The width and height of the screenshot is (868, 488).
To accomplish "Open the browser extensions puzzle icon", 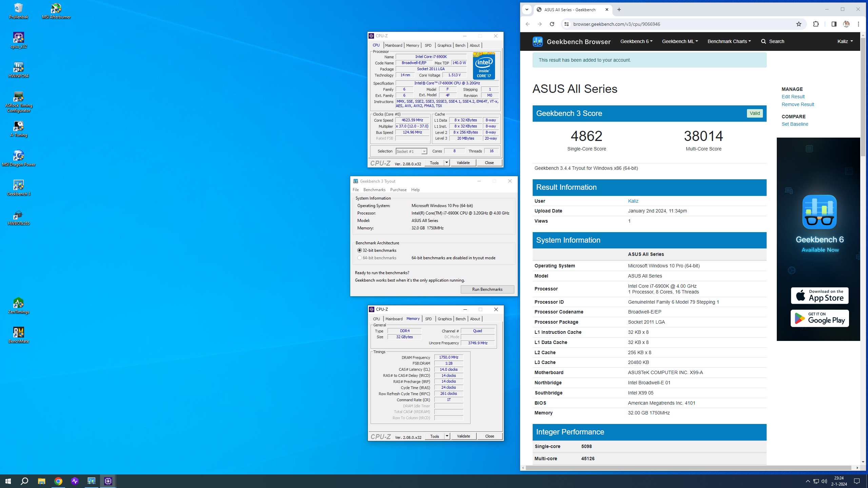I will (x=816, y=24).
